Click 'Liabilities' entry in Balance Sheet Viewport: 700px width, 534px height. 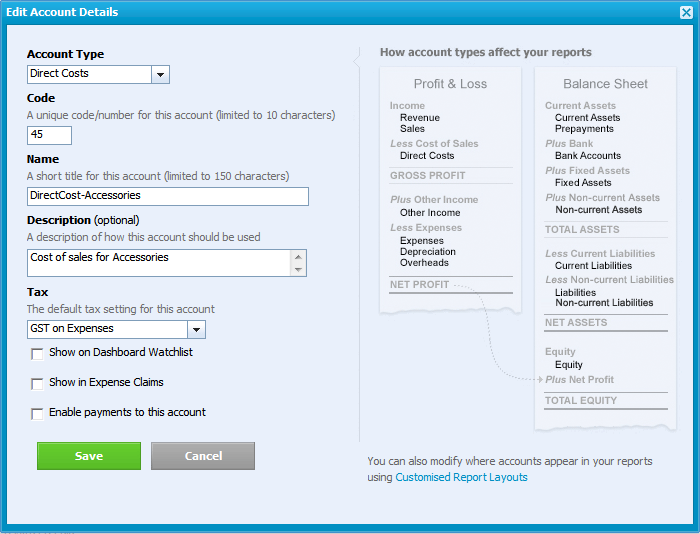tap(575, 292)
